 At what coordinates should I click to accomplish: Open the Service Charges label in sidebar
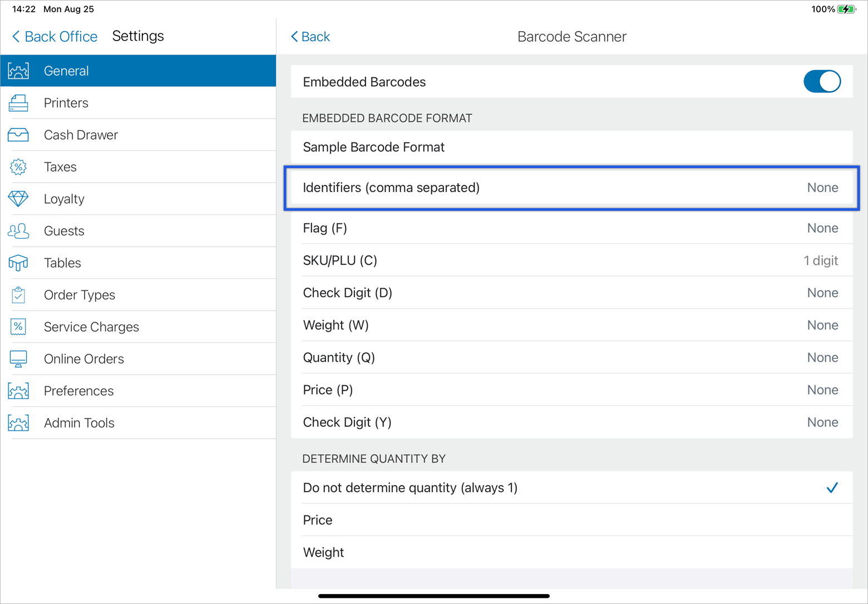point(91,327)
